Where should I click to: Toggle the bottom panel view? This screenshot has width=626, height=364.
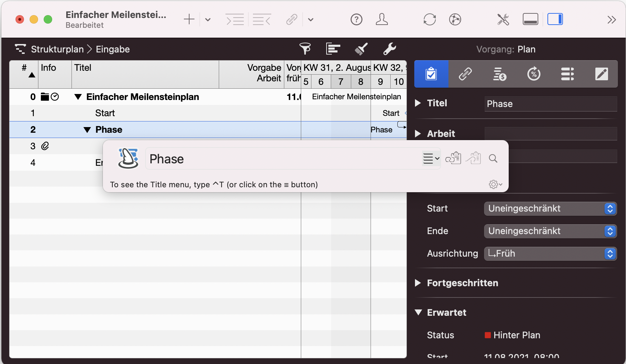[530, 19]
